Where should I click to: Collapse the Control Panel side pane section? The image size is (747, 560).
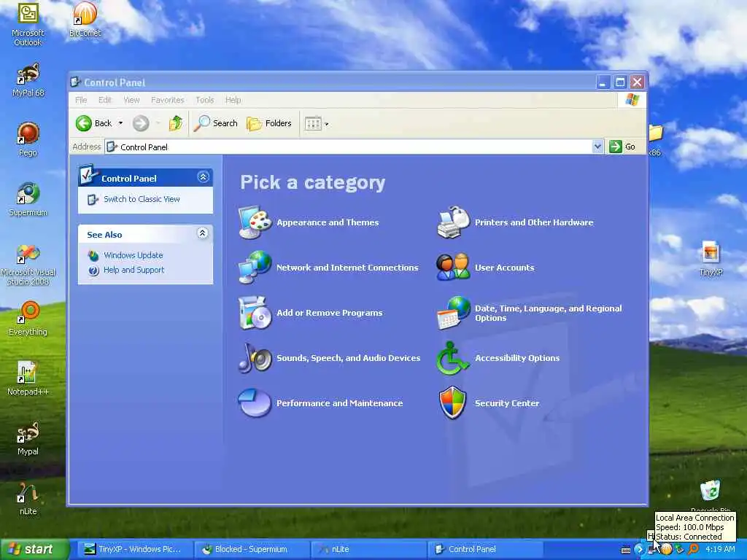(203, 178)
